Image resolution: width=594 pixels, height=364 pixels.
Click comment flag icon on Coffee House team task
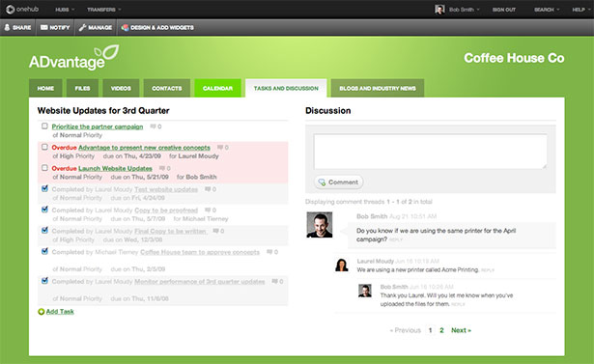click(x=269, y=251)
